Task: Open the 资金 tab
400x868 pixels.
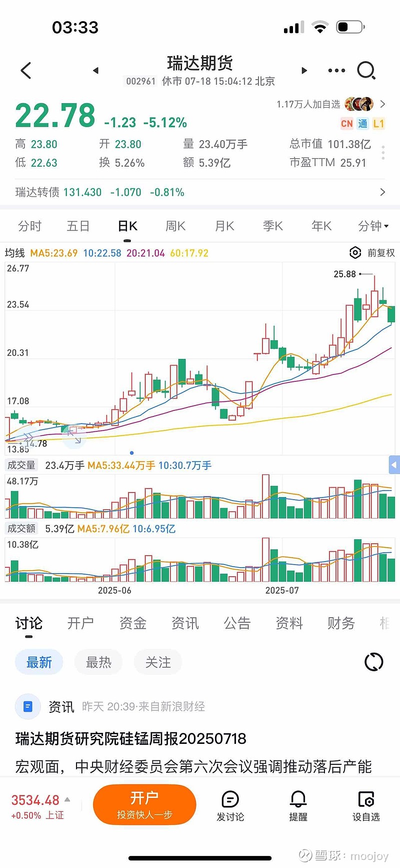Action: (132, 623)
